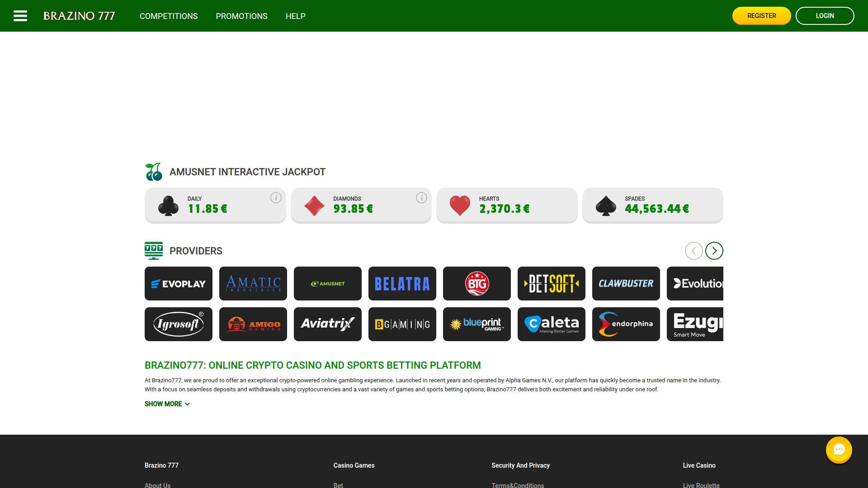Open the Endorphina provider games
The width and height of the screenshot is (868, 488).
tap(626, 324)
